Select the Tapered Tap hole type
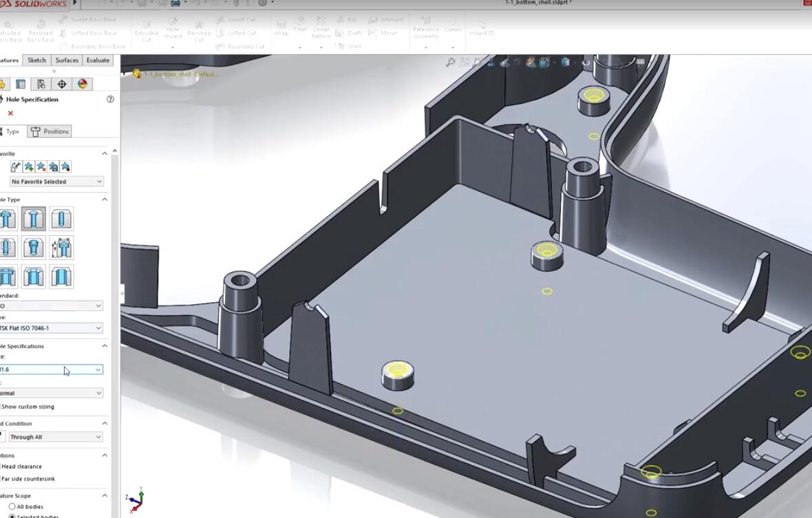The image size is (812, 518). coord(33,248)
